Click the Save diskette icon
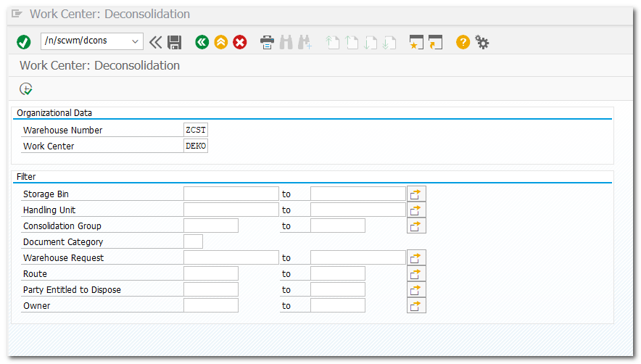Screen dimensions: 641x364 (x=174, y=42)
